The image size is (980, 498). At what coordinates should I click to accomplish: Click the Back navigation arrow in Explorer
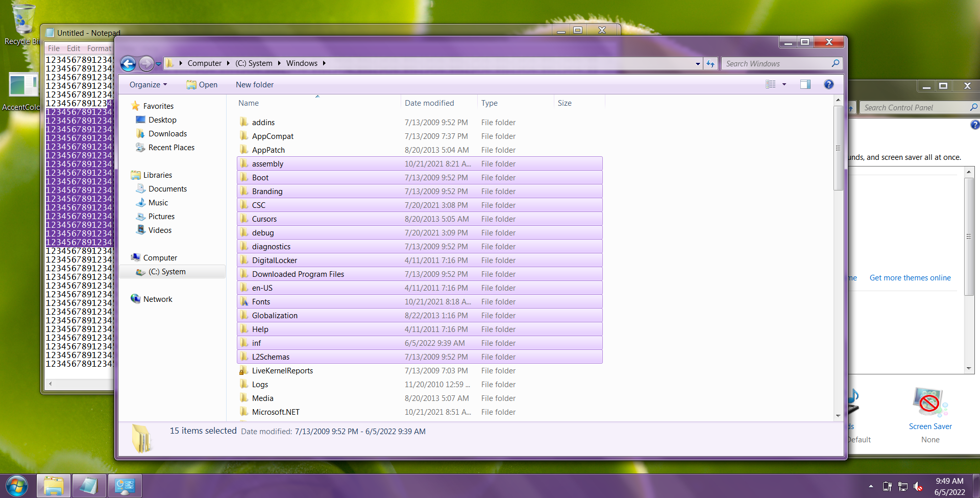coord(129,64)
